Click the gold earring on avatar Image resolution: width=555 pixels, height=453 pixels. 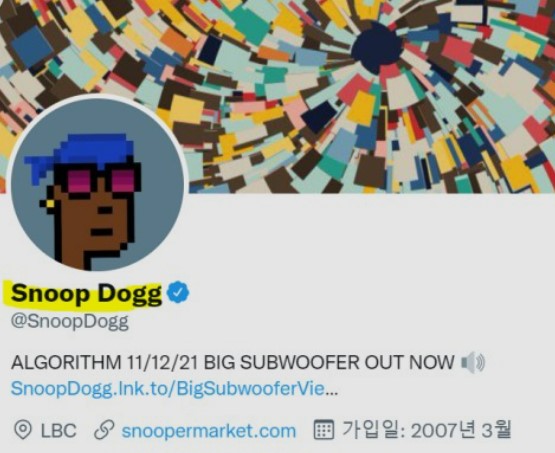[x=50, y=204]
